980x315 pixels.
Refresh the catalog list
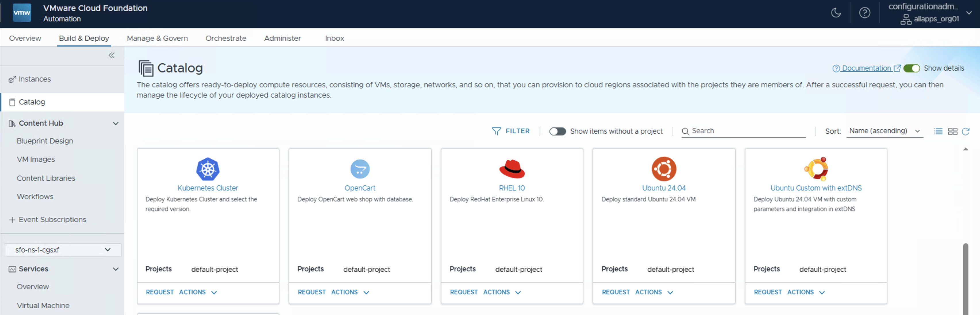[x=966, y=131]
